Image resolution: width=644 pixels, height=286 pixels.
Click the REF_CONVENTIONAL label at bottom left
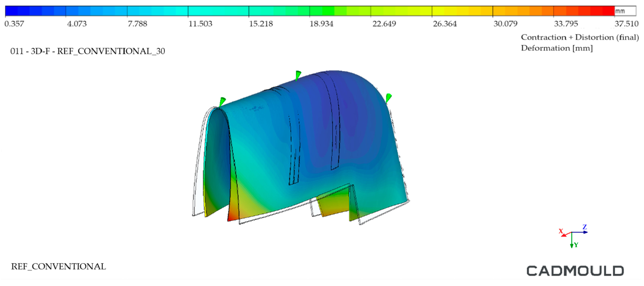tap(59, 267)
